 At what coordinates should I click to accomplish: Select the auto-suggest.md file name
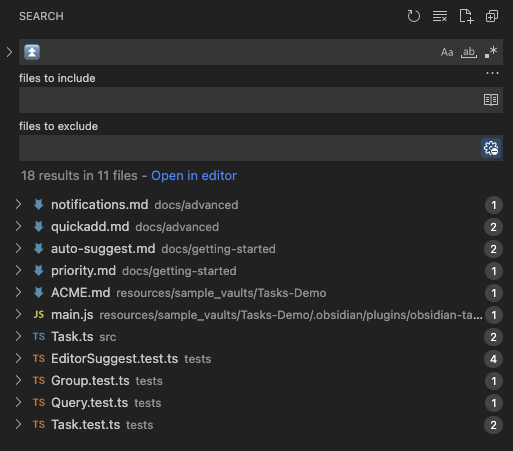tap(103, 249)
